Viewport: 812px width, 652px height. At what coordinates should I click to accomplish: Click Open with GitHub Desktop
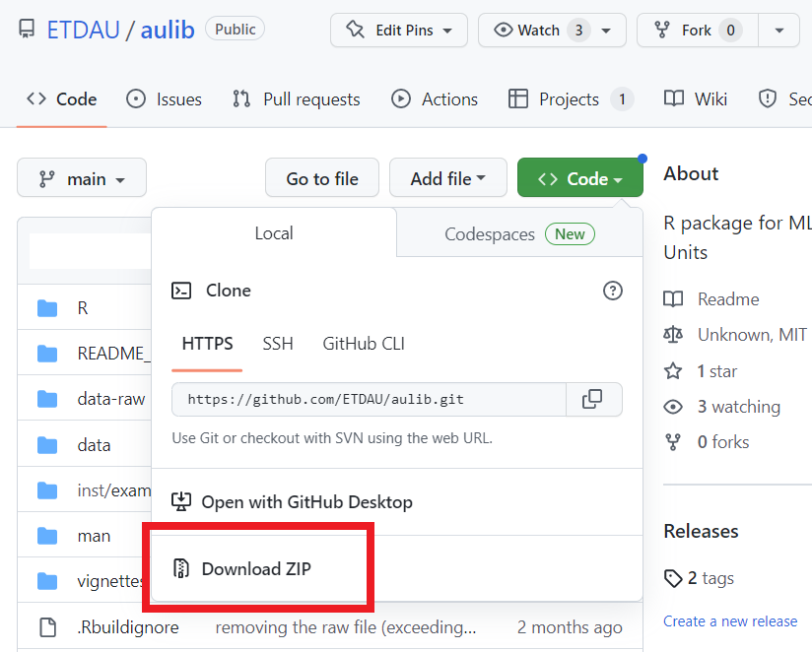(307, 501)
